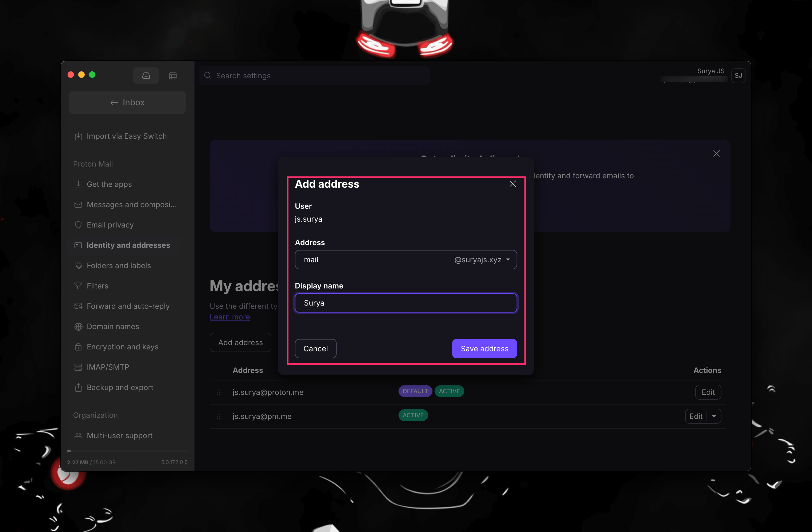Viewport: 812px width, 532px height.
Task: Select Folders and labels section
Action: pyautogui.click(x=119, y=265)
